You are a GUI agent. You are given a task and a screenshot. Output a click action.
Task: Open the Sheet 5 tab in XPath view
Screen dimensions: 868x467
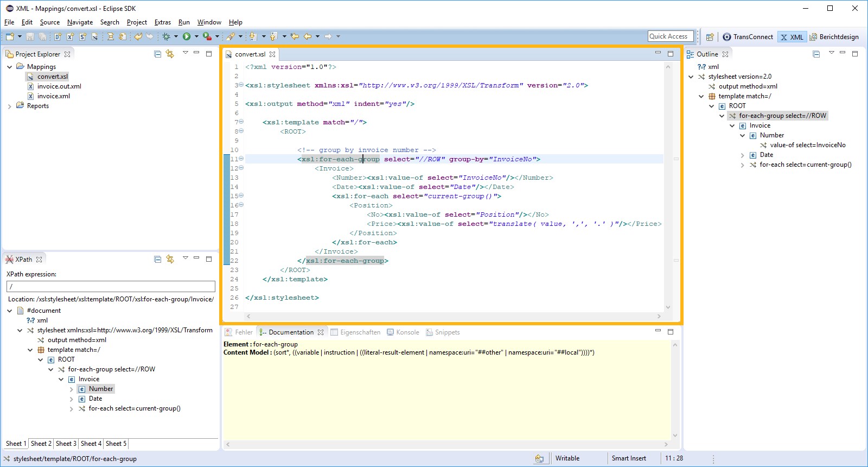pyautogui.click(x=116, y=444)
